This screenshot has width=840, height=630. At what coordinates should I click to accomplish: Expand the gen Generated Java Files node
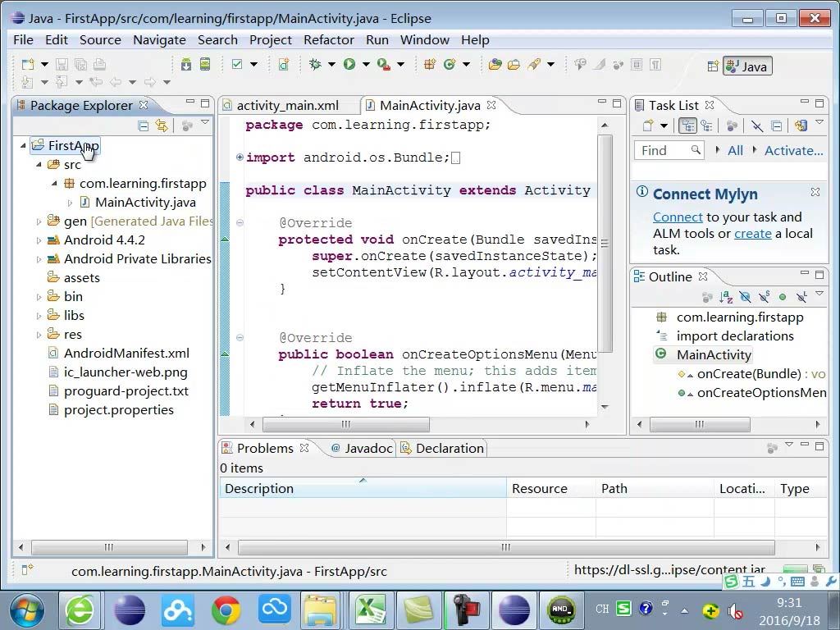click(39, 221)
